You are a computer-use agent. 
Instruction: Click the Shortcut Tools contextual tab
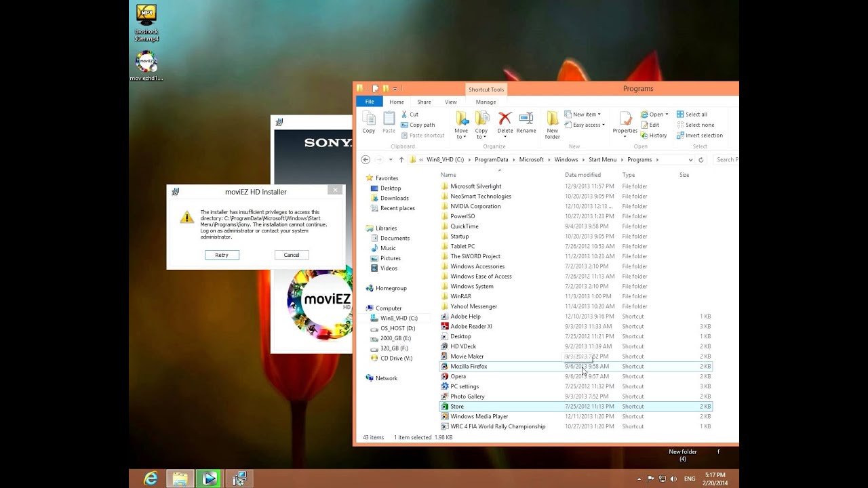pos(486,89)
